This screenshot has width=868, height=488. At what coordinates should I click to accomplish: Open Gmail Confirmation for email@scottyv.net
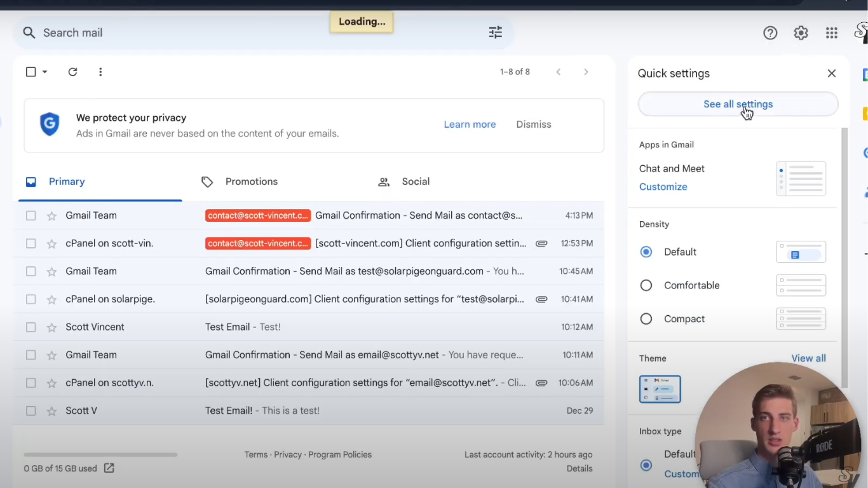coord(308,355)
